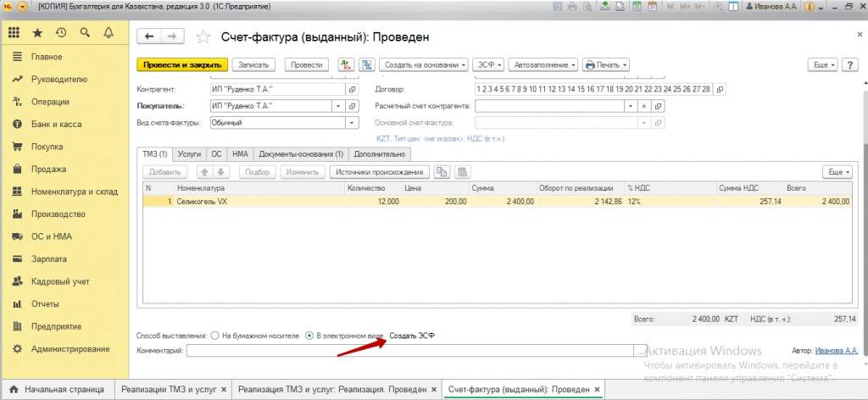The width and height of the screenshot is (868, 400).
Task: Open author link Иванова А.А.
Action: click(x=837, y=350)
